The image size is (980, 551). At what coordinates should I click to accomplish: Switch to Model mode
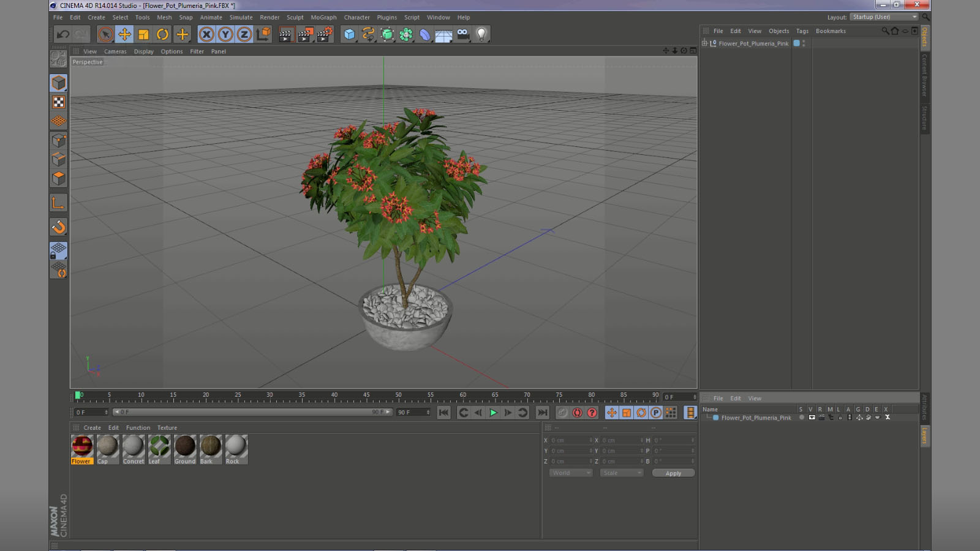58,83
